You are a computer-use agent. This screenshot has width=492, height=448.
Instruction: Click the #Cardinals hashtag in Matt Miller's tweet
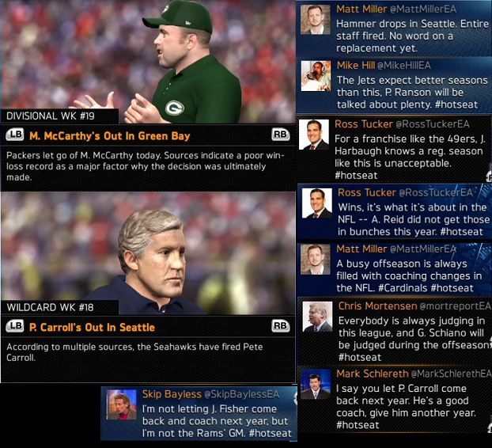403,288
